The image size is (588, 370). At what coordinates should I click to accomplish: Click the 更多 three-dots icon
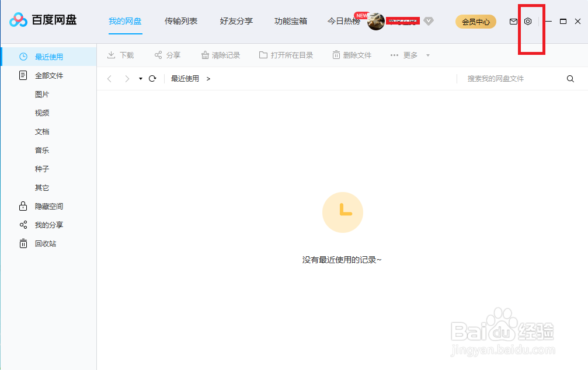pyautogui.click(x=394, y=55)
